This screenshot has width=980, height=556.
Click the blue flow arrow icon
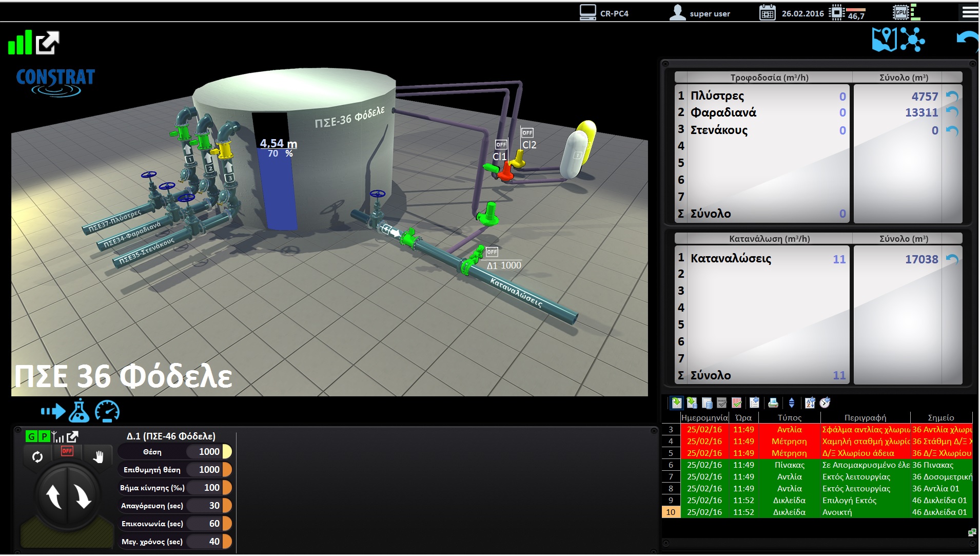click(x=53, y=411)
